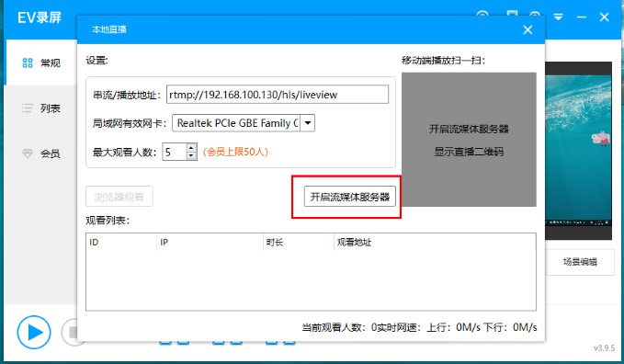Click the IP column header
Viewport: 624px width, 364px height.
[x=210, y=242]
